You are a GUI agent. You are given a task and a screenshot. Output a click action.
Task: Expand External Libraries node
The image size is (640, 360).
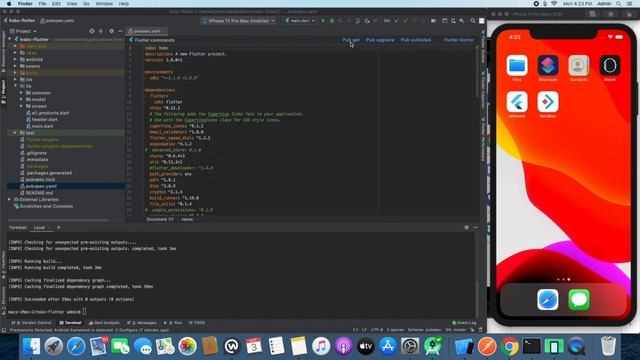[10, 199]
